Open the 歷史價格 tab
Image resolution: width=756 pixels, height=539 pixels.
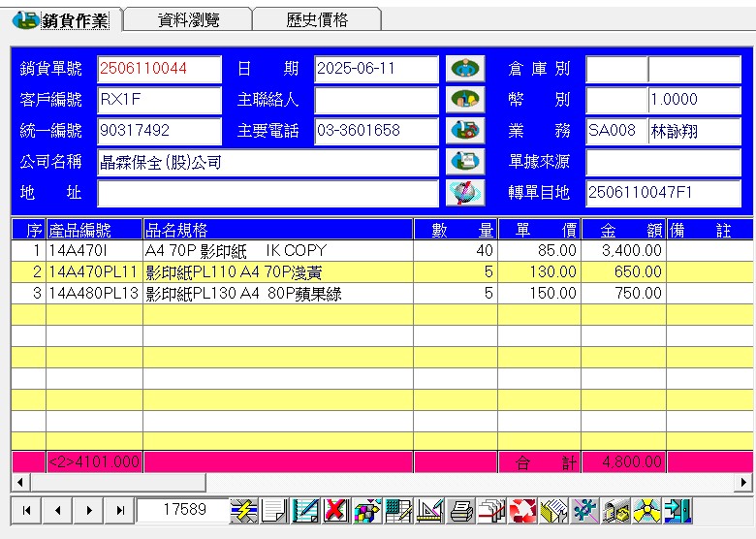click(x=317, y=19)
